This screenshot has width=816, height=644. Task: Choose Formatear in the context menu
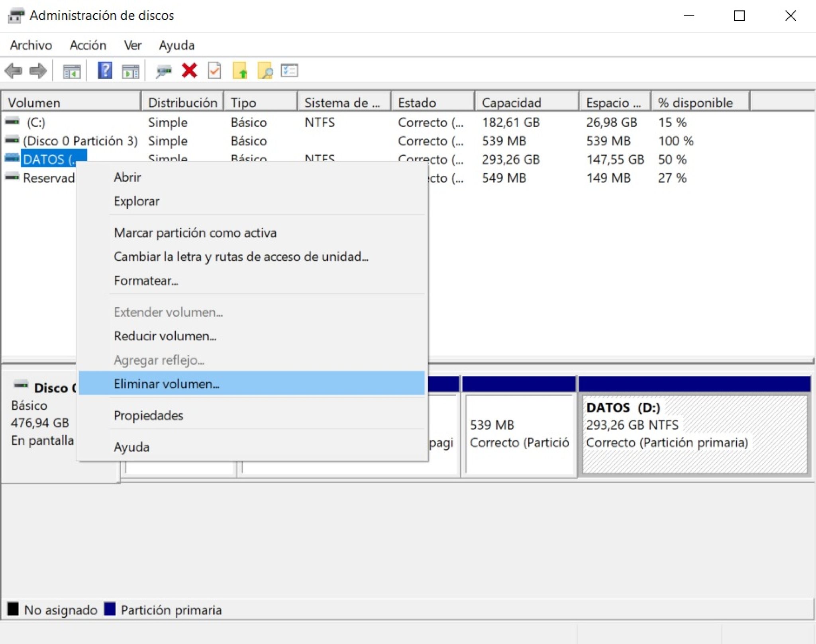tap(146, 281)
